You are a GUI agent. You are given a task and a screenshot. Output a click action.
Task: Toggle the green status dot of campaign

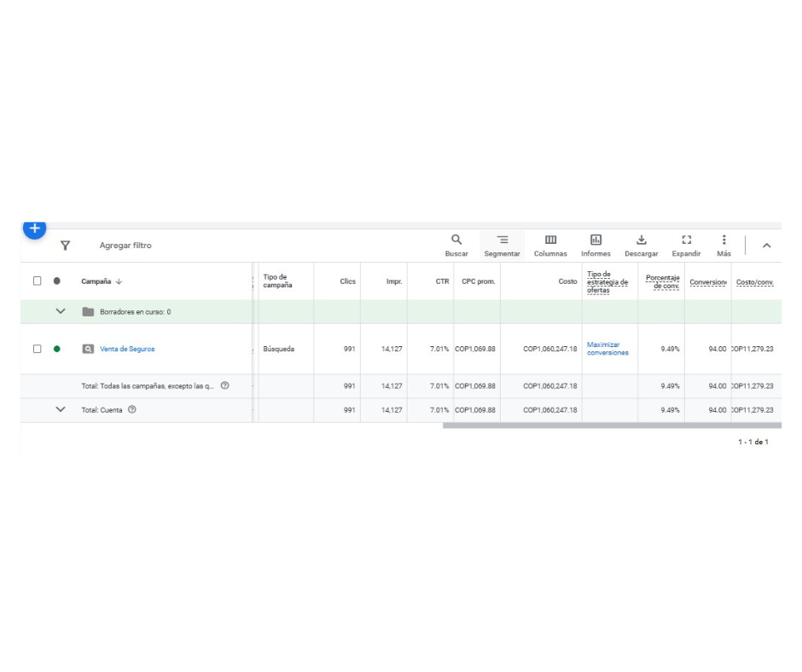[x=57, y=349]
